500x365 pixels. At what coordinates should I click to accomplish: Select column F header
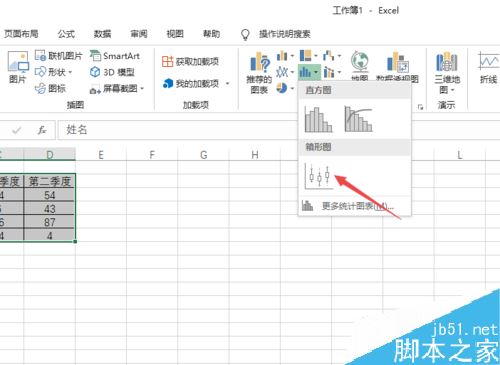pos(152,154)
